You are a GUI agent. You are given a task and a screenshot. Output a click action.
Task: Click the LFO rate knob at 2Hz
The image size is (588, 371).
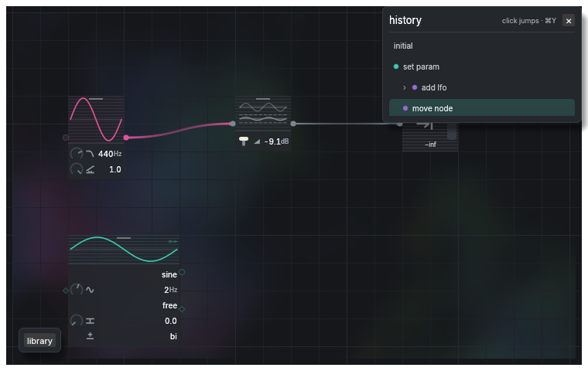[x=77, y=289]
